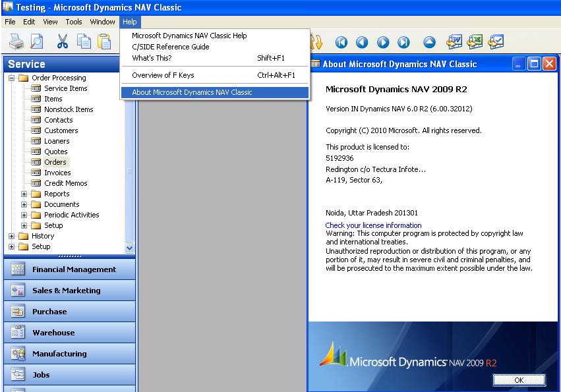The width and height of the screenshot is (561, 392).
Task: Close the About dialog with X
Action: (x=549, y=64)
